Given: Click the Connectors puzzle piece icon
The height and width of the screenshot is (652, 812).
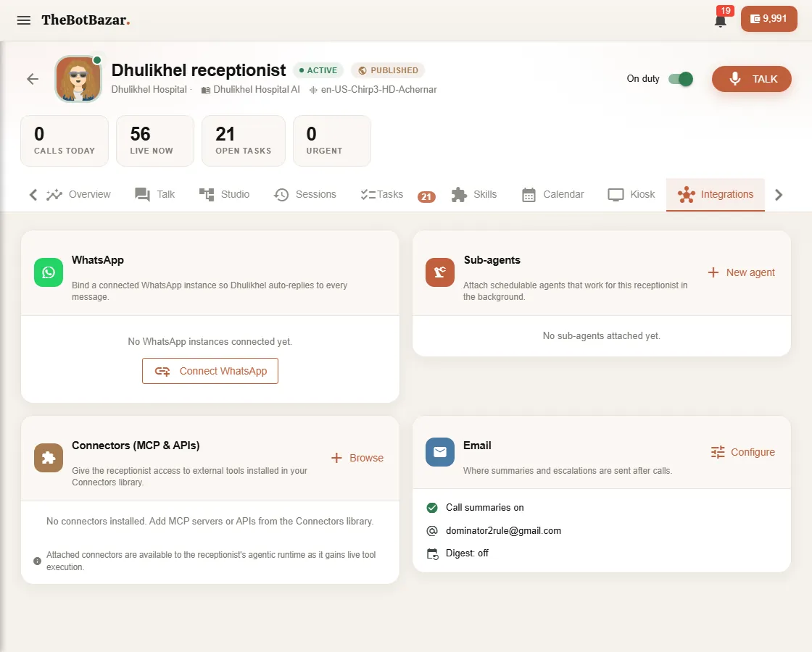Looking at the screenshot, I should pos(49,458).
